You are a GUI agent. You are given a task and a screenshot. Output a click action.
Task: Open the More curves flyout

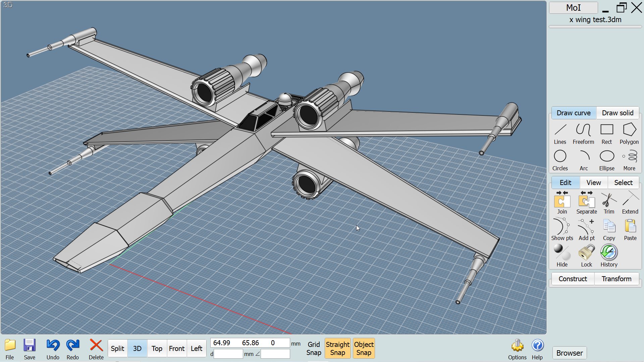[629, 160]
